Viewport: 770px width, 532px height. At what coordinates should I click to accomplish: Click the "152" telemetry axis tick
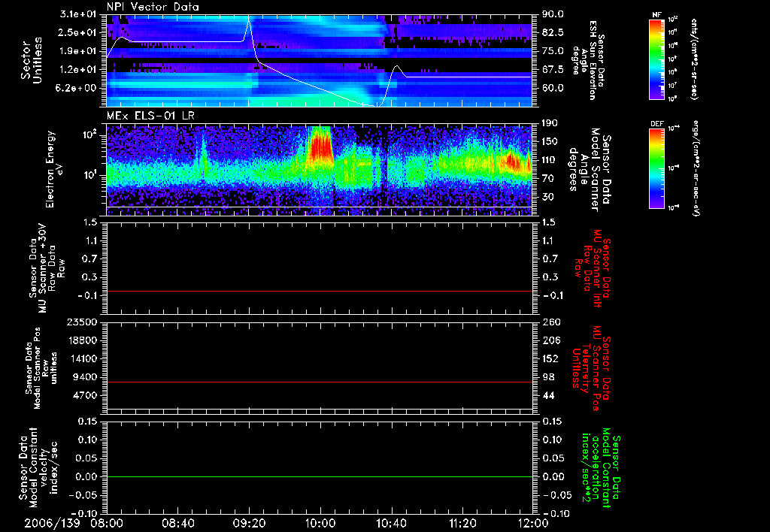click(x=550, y=358)
